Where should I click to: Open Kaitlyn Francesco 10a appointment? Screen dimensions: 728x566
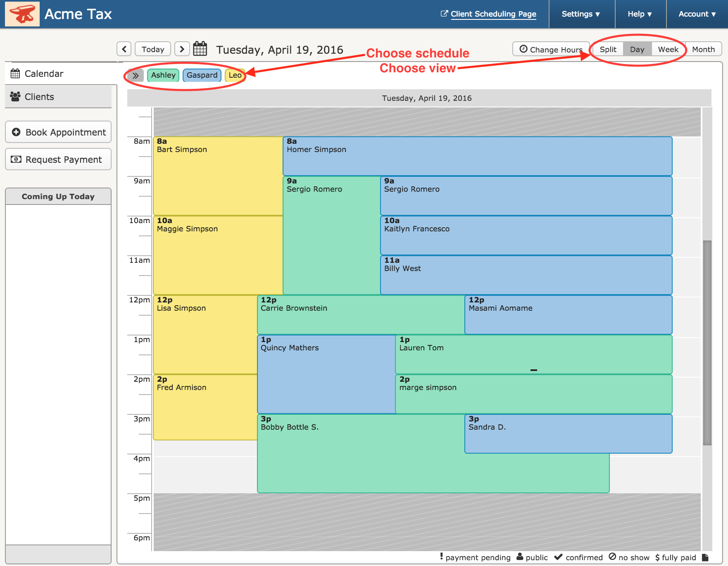pos(526,235)
